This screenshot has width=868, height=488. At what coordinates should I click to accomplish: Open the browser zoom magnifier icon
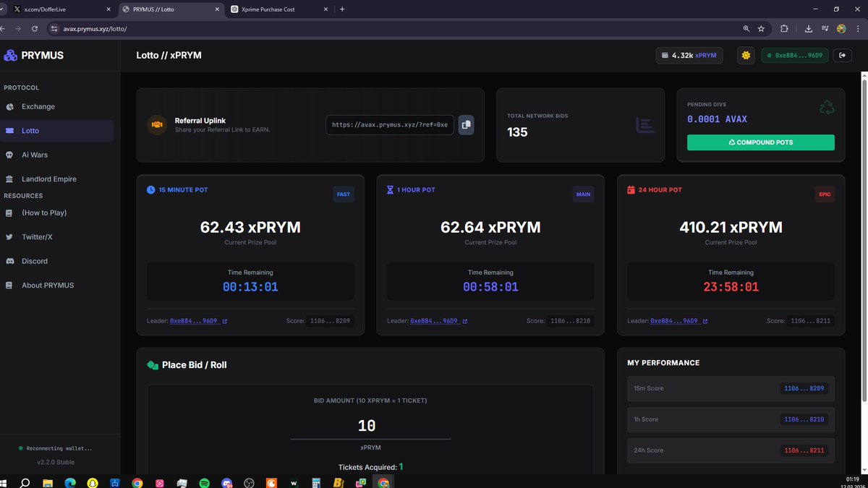(x=746, y=28)
